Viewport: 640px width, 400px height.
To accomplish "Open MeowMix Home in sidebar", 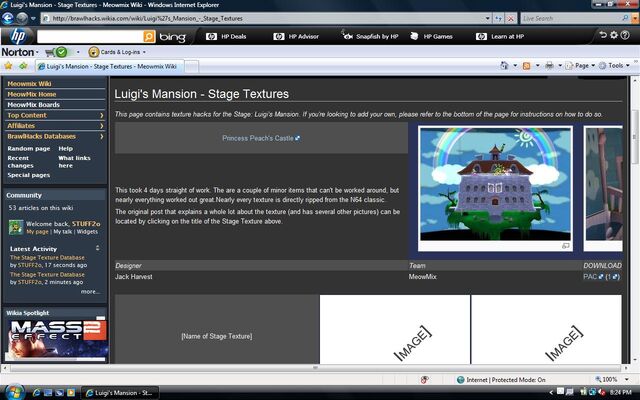I will [x=32, y=94].
